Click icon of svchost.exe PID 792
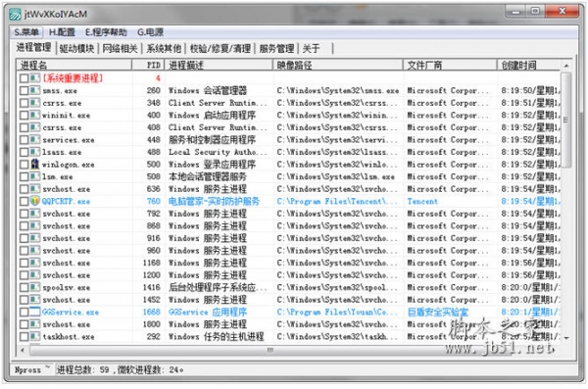The height and width of the screenshot is (389, 588). 35,214
